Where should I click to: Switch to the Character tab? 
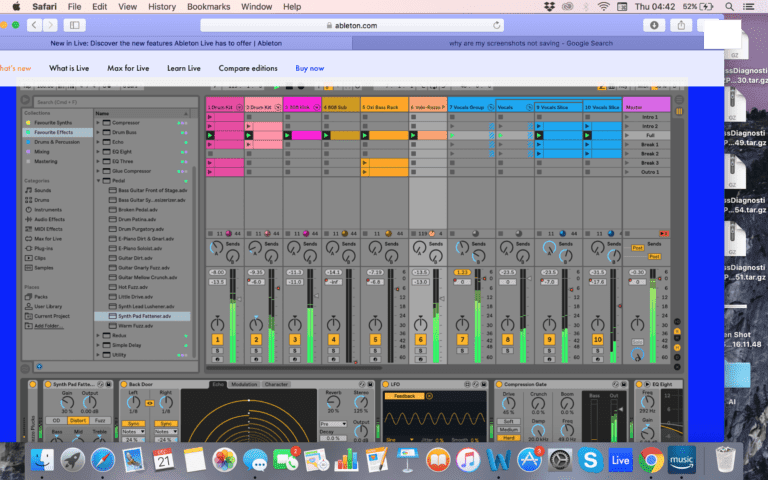click(276, 384)
